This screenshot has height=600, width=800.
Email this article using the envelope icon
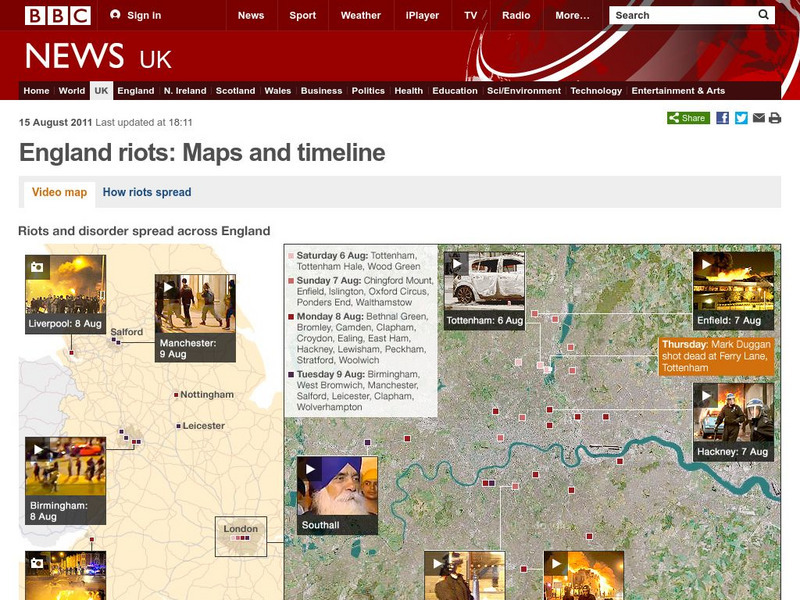(x=759, y=118)
